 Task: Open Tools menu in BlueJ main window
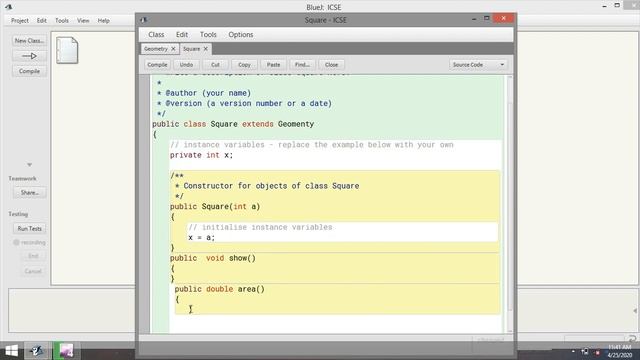click(62, 20)
